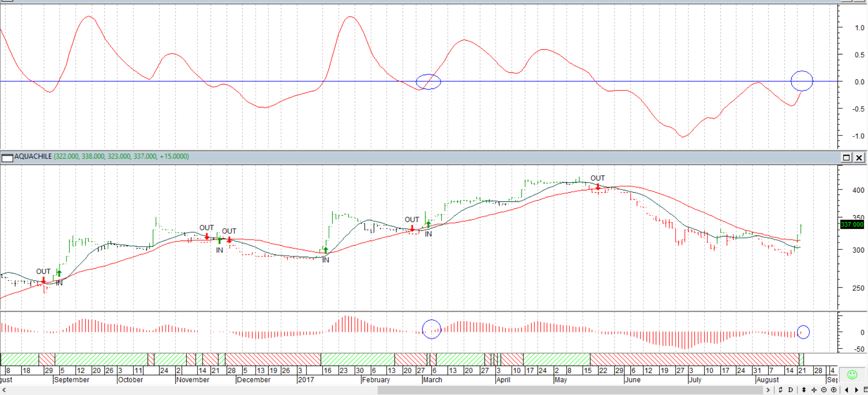Select the D (daily) periodicity button

pyautogui.click(x=790, y=390)
